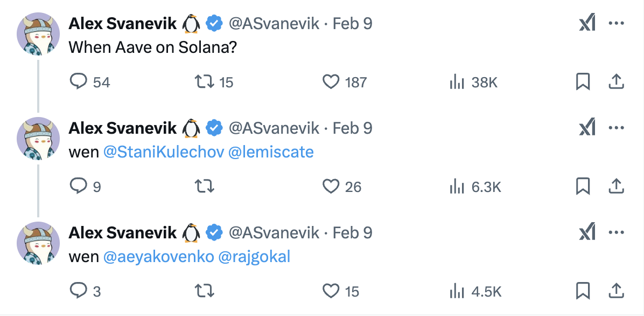The width and height of the screenshot is (644, 316).
Task: Reply to the 'When Aave on Solana?' tweet
Action: (79, 82)
